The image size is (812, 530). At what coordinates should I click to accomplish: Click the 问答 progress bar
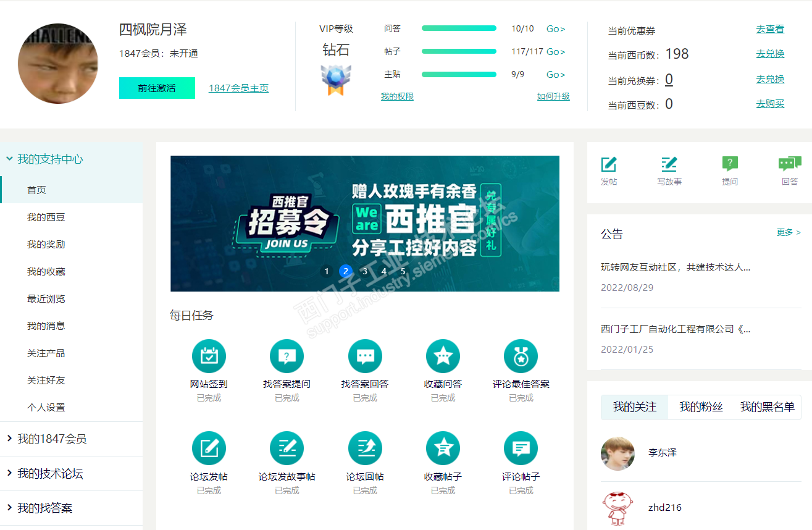459,28
